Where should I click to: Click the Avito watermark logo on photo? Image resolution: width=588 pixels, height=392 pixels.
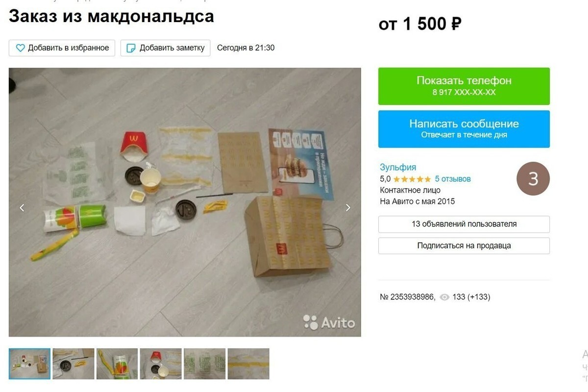point(329,322)
